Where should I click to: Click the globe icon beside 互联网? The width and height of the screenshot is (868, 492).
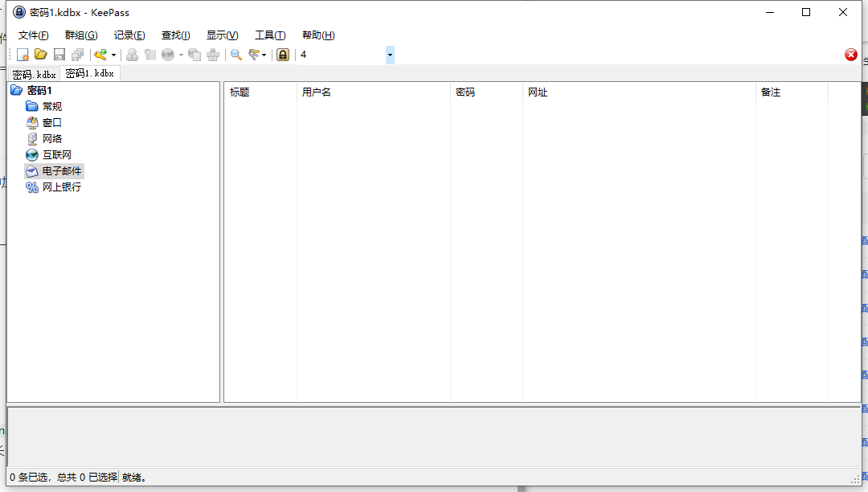point(32,154)
